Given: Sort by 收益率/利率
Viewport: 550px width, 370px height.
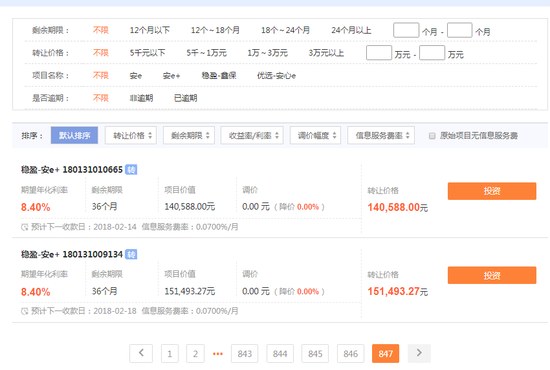Looking at the screenshot, I should tap(252, 135).
